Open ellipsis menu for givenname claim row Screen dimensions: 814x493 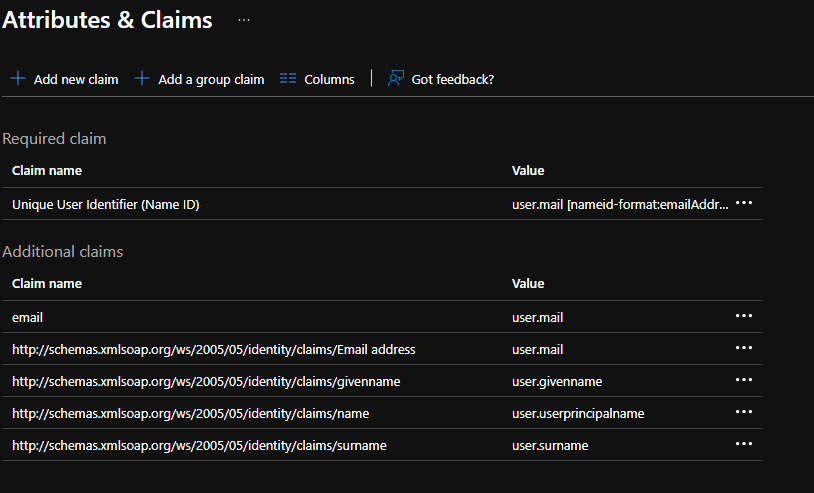point(744,380)
